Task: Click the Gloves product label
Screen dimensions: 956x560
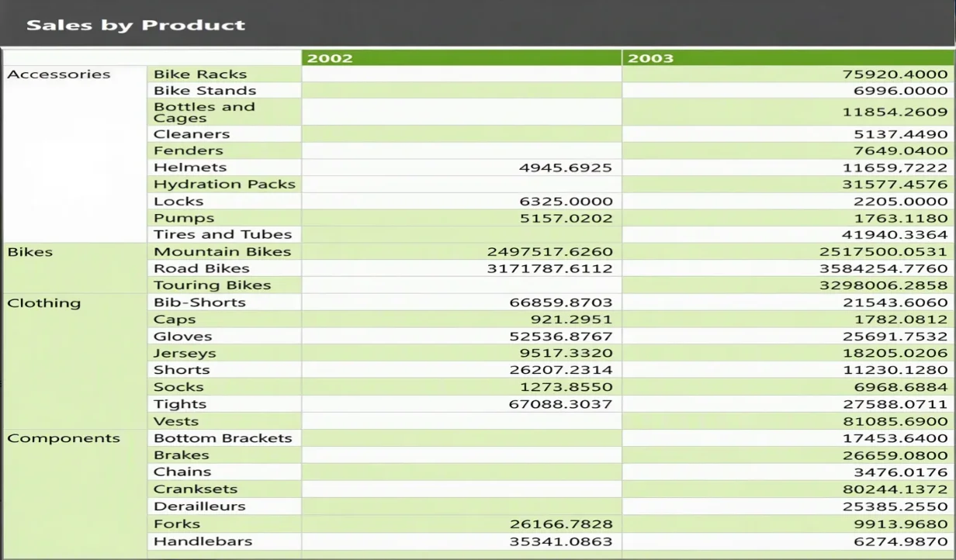Action: coord(182,337)
